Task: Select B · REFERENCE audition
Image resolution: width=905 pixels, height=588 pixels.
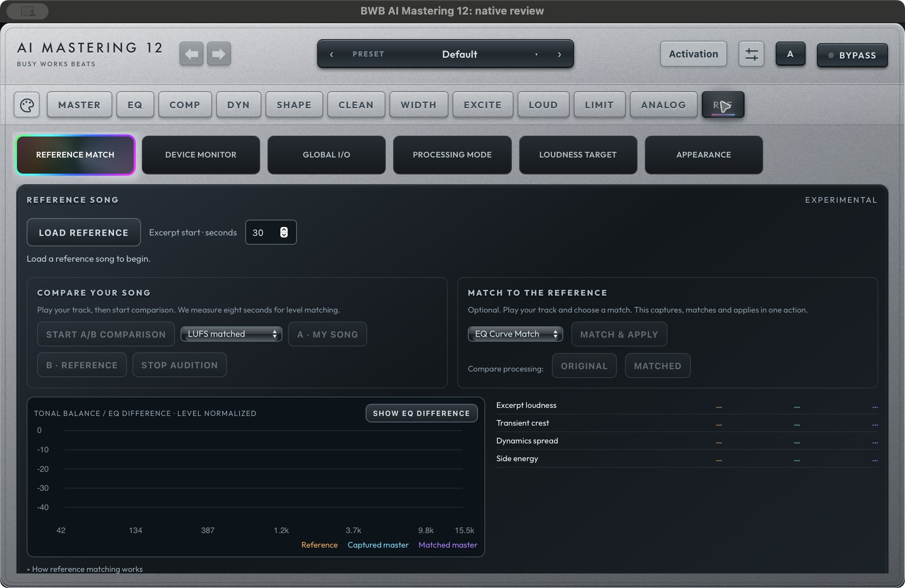Action: (x=82, y=365)
